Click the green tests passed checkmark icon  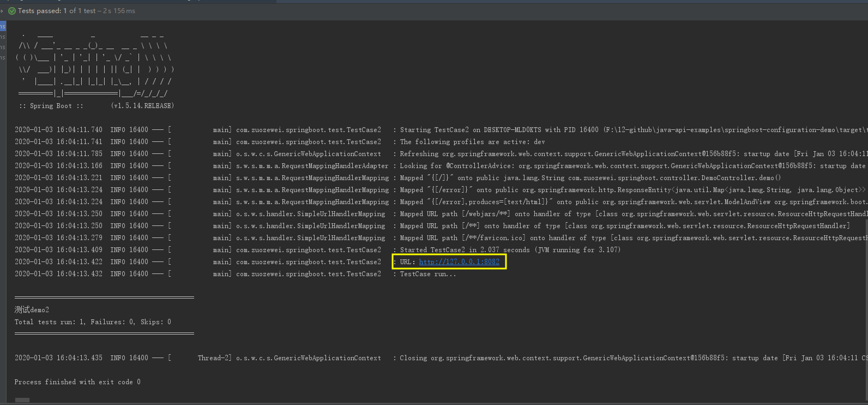click(12, 11)
